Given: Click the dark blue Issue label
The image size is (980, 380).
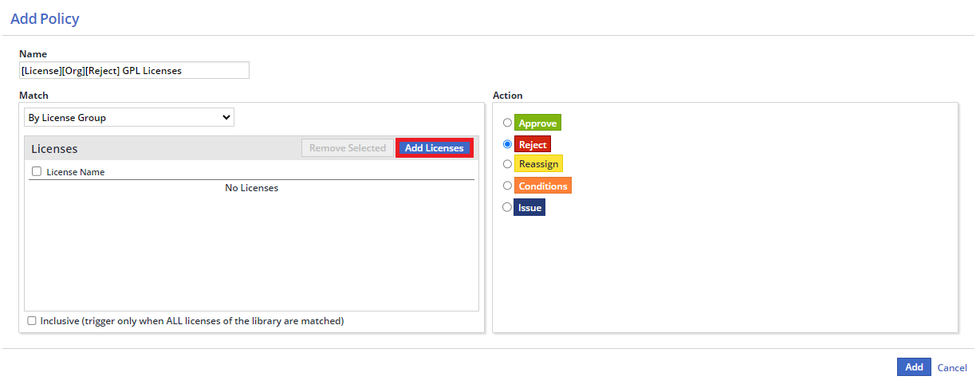Looking at the screenshot, I should pyautogui.click(x=529, y=207).
